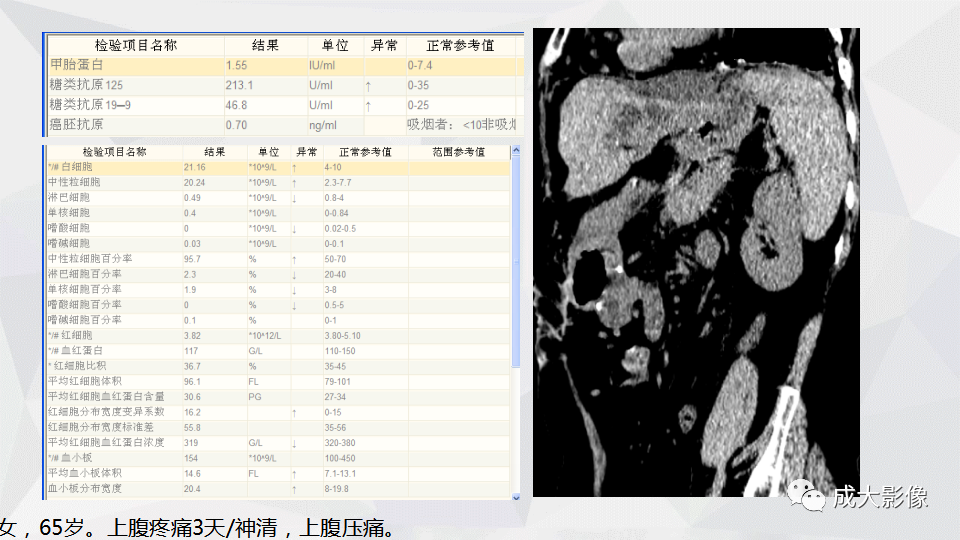Select the 平均红细胞体积 row label
The image size is (960, 540).
coord(85,381)
